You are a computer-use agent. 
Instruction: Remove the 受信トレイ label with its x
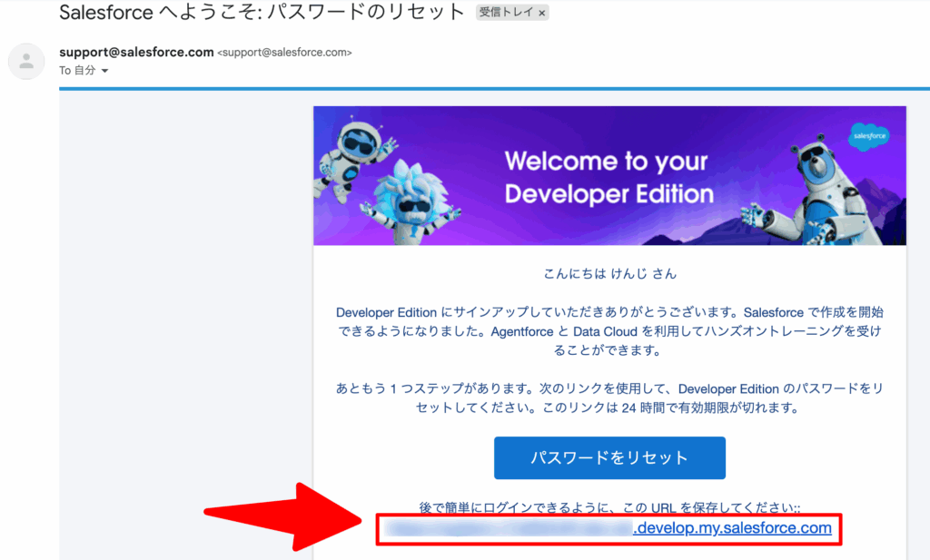542,14
